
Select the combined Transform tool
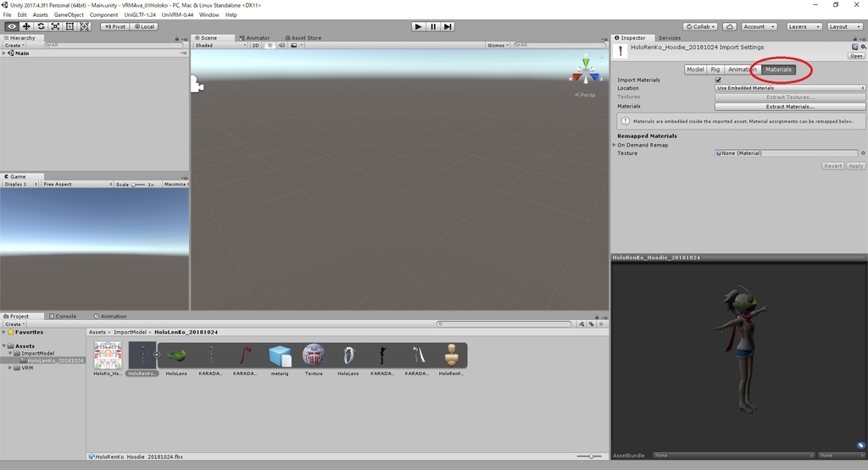click(x=84, y=26)
